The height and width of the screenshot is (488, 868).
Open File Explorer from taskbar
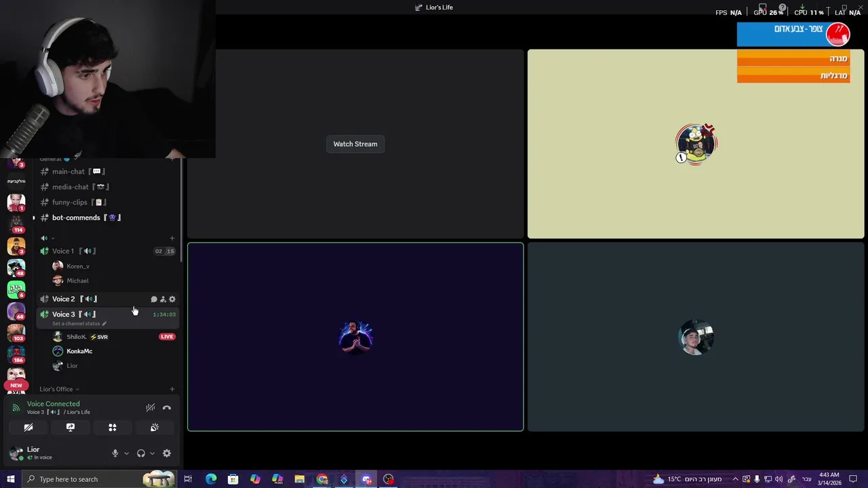[300, 479]
